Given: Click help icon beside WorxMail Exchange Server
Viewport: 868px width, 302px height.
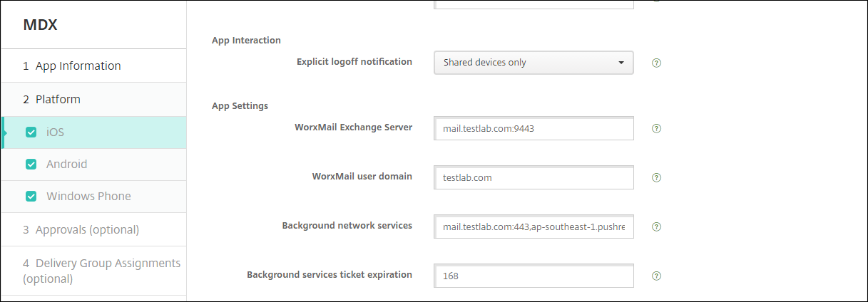Looking at the screenshot, I should [x=657, y=129].
